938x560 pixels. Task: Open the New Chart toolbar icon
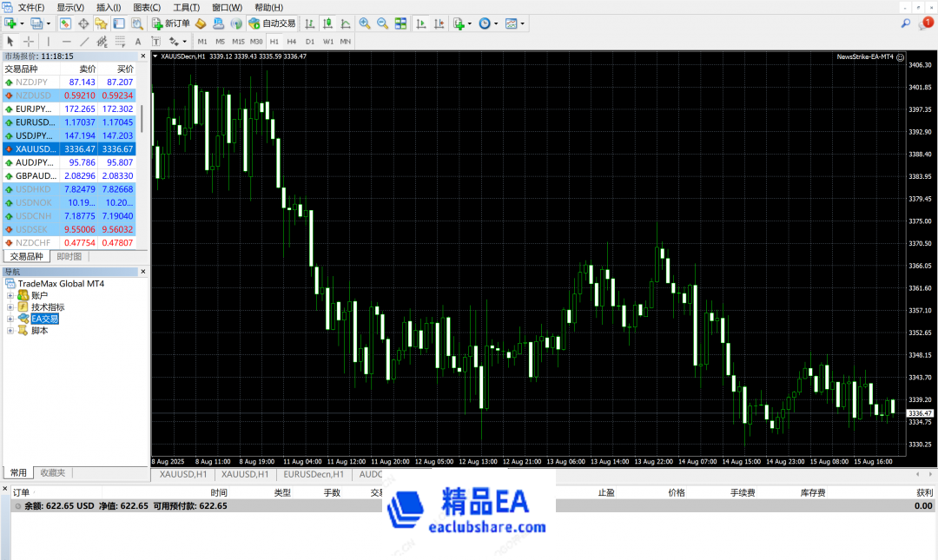10,23
